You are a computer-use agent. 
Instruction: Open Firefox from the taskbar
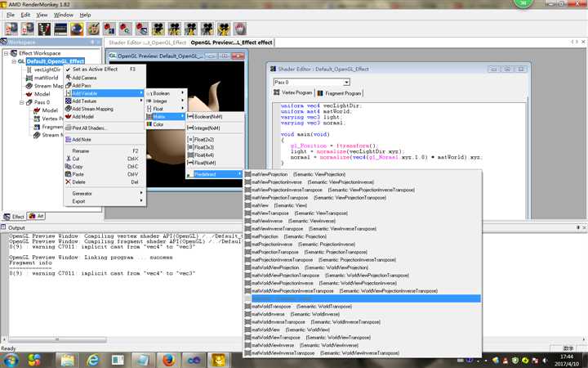[x=169, y=360]
